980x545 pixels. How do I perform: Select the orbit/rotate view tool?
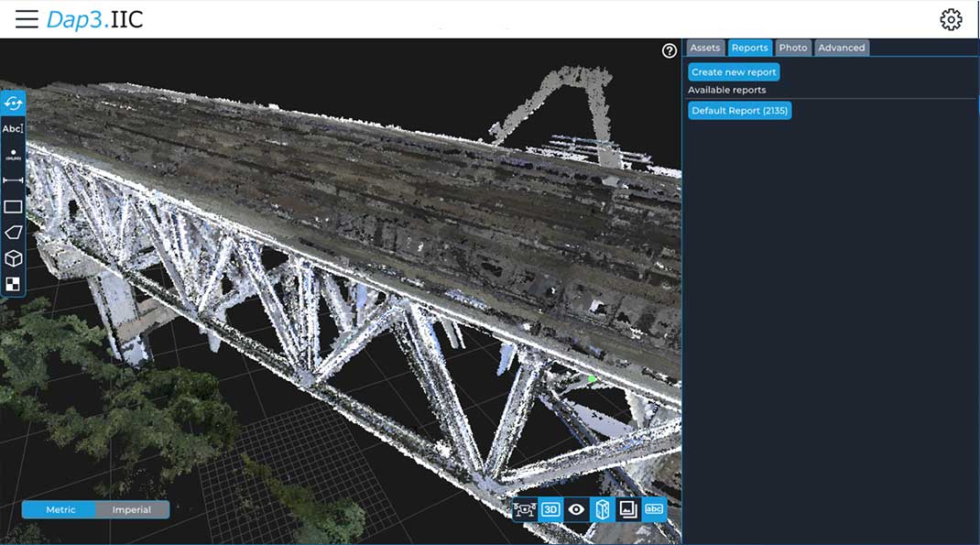coord(13,103)
